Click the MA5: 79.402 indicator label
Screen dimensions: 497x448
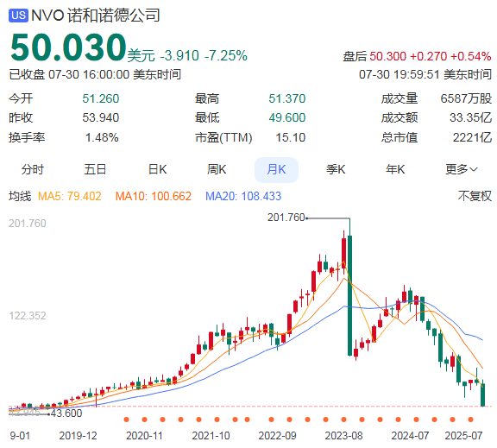tap(69, 196)
